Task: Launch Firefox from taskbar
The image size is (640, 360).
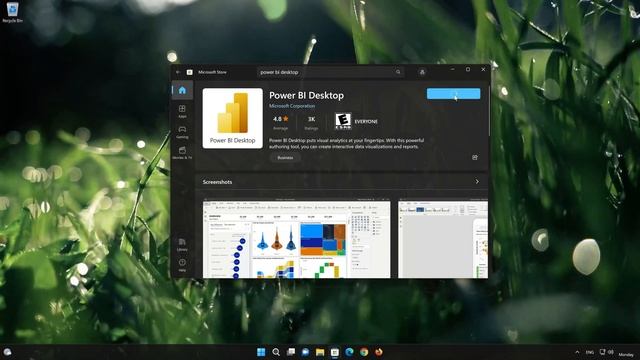Action: (379, 352)
